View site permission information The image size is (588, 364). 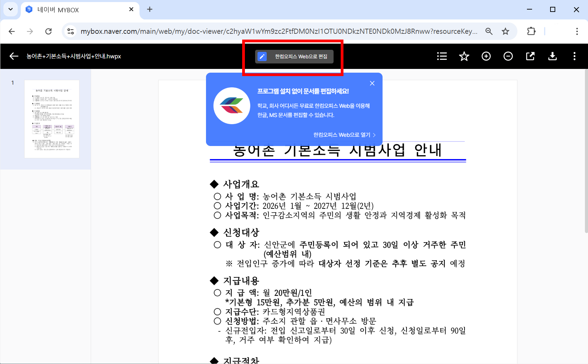coord(71,31)
